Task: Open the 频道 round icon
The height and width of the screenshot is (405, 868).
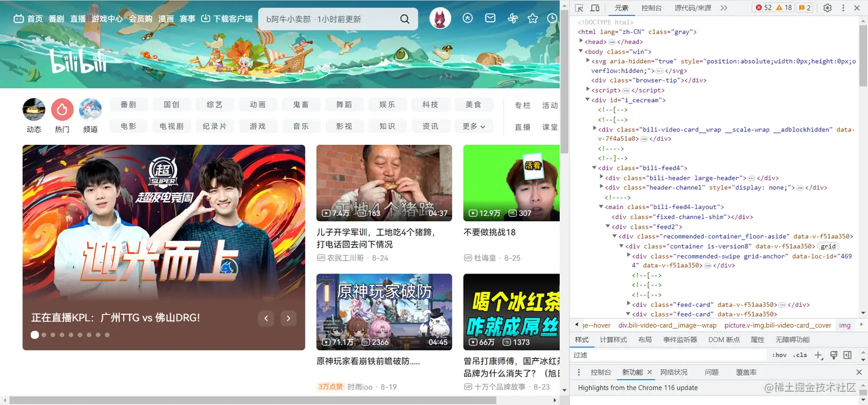Action: click(x=90, y=109)
